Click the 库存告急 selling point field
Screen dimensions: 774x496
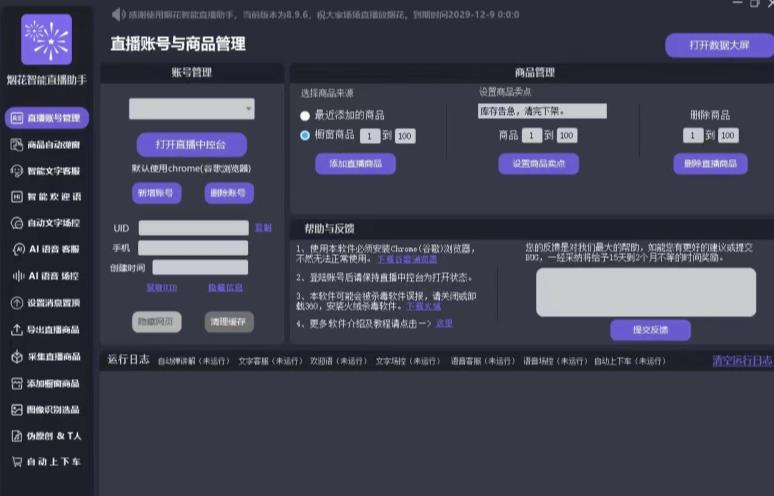click(x=528, y=111)
